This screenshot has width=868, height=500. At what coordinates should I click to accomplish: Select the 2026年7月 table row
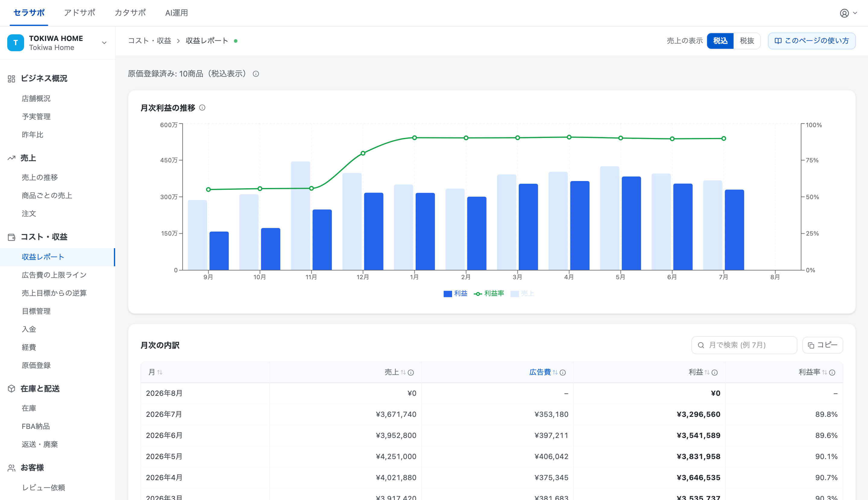click(x=491, y=414)
